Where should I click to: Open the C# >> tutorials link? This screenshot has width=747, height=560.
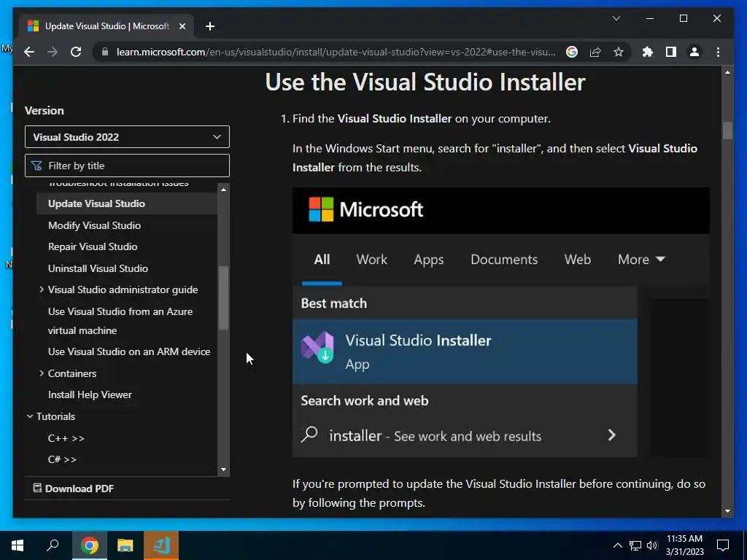[x=63, y=459]
